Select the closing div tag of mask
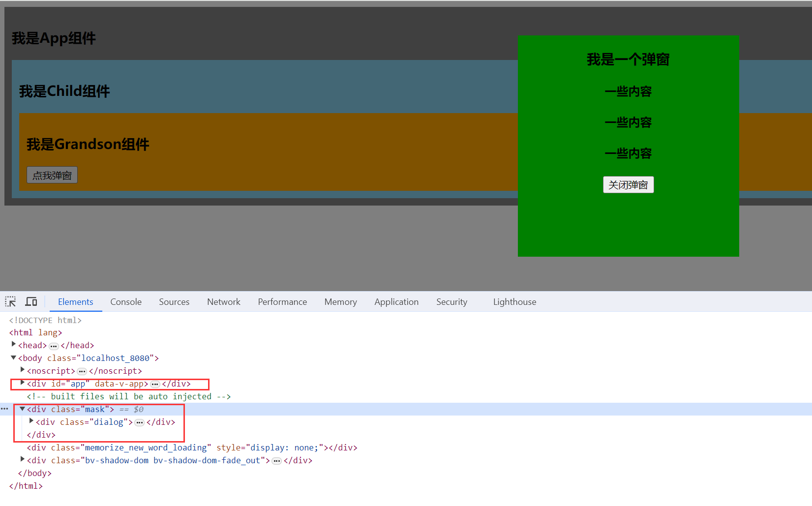This screenshot has height=506, width=812. 41,435
